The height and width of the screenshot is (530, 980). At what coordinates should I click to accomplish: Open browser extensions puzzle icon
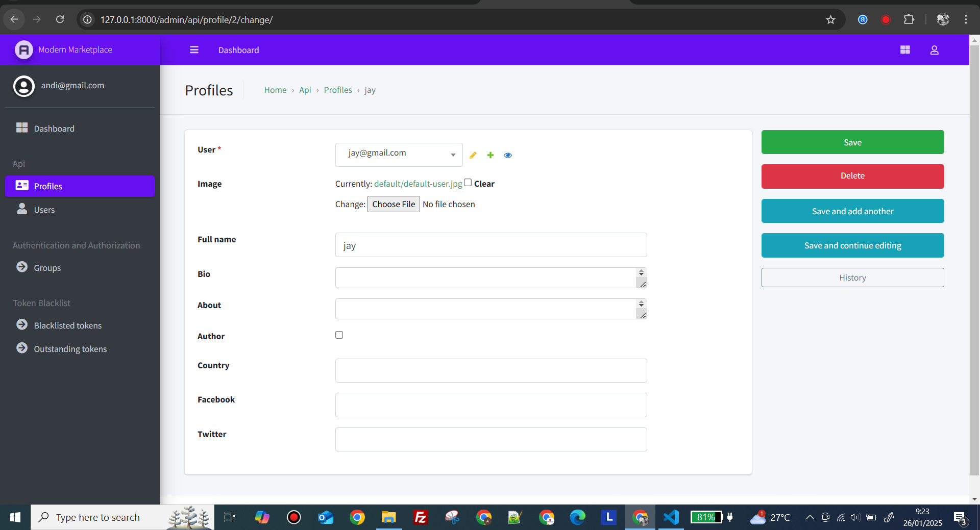click(909, 19)
